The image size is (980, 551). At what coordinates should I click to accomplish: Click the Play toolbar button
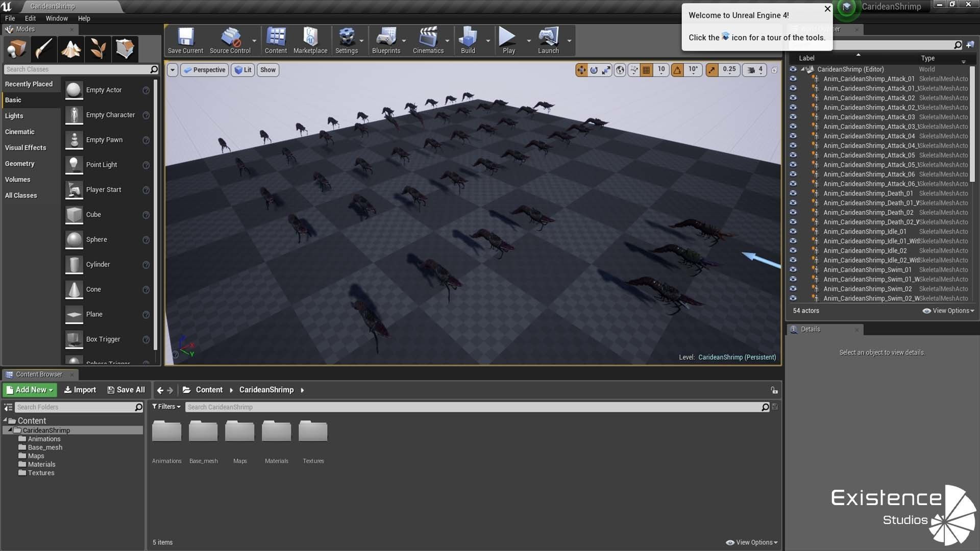[x=508, y=40]
